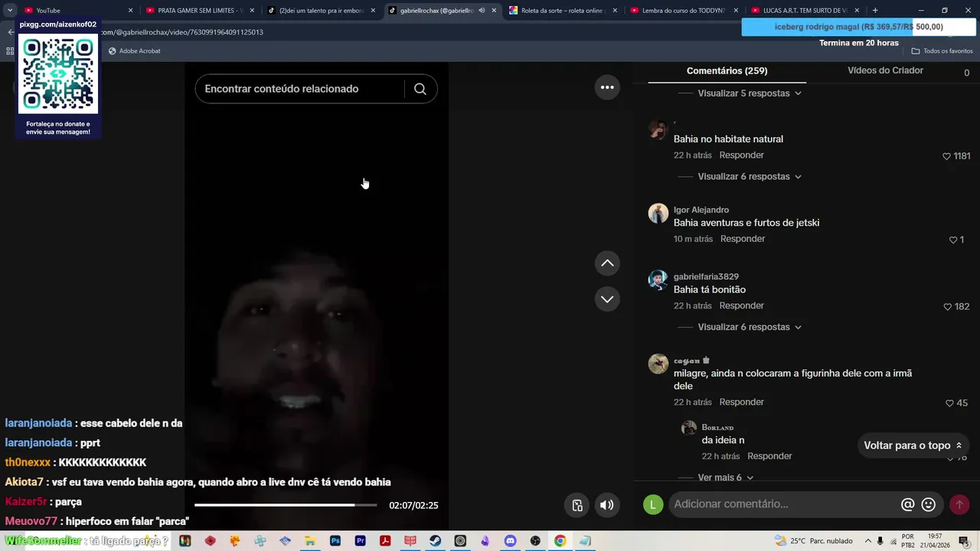Expand 'Visualizar 6 respostas' under Bahia tá bonitão

pyautogui.click(x=749, y=327)
